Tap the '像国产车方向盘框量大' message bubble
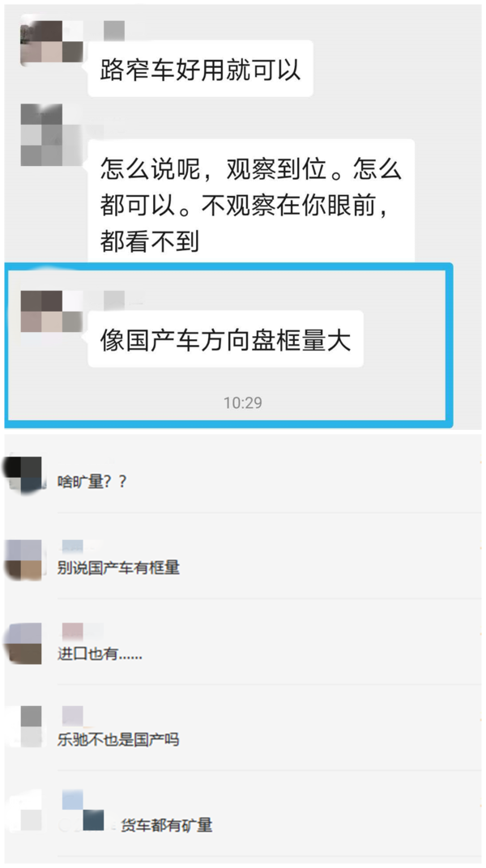This screenshot has height=868, width=486. [226, 338]
